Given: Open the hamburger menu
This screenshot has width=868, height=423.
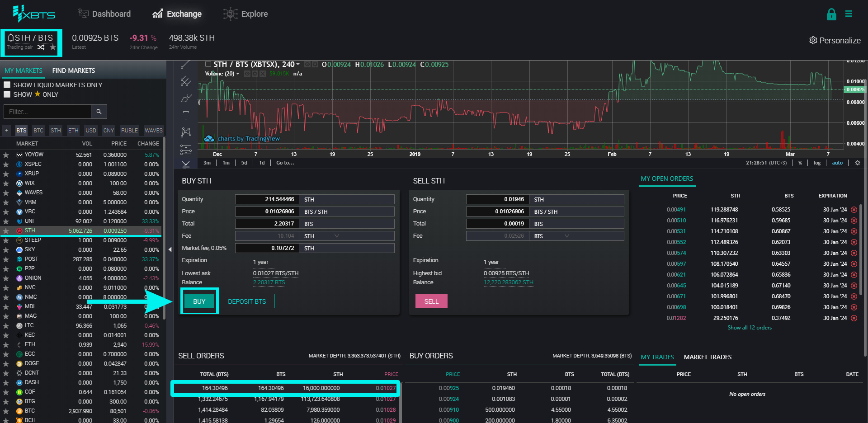Looking at the screenshot, I should 849,14.
